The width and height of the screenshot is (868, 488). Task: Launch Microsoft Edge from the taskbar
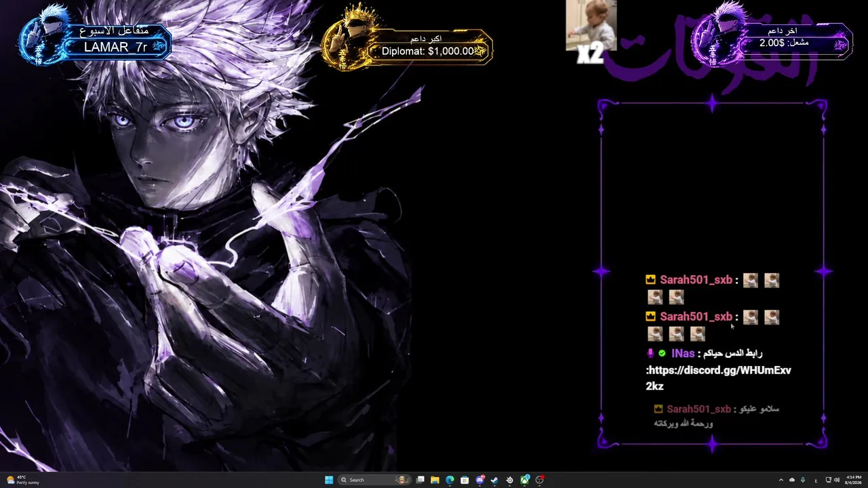[450, 480]
